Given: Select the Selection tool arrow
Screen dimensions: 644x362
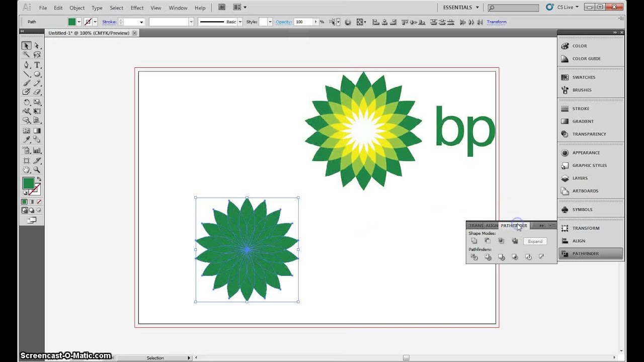Looking at the screenshot, I should coord(26,46).
